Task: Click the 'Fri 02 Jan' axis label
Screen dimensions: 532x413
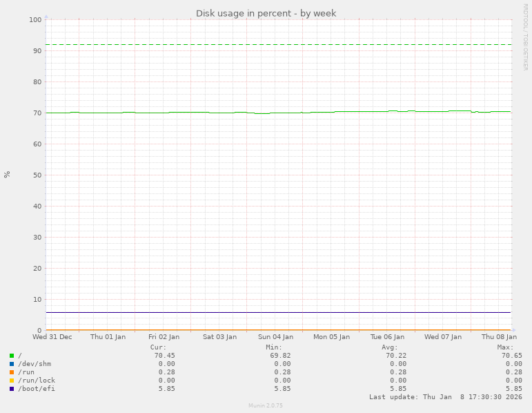Action: pyautogui.click(x=164, y=336)
